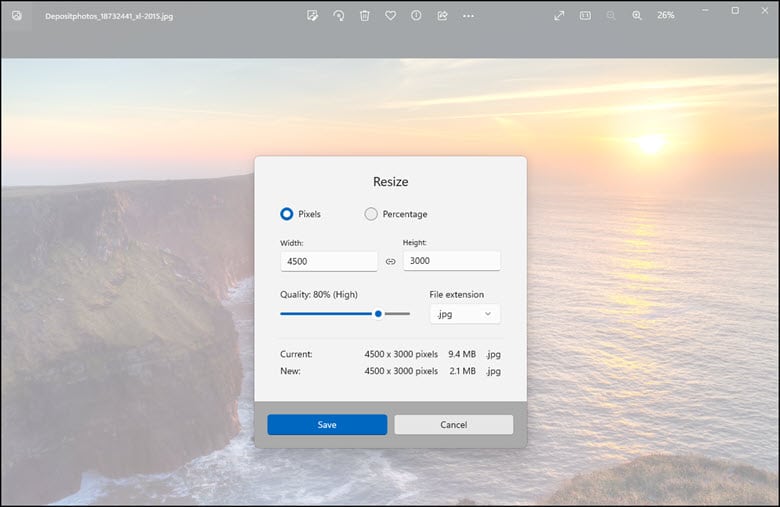Click the 26% zoom level indicator
Screen dimensions: 780x507
click(666, 15)
